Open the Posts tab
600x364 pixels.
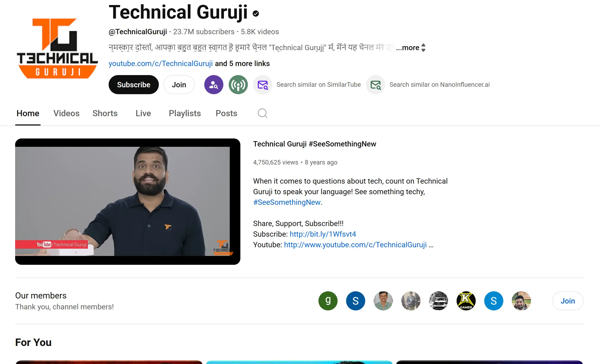[226, 113]
